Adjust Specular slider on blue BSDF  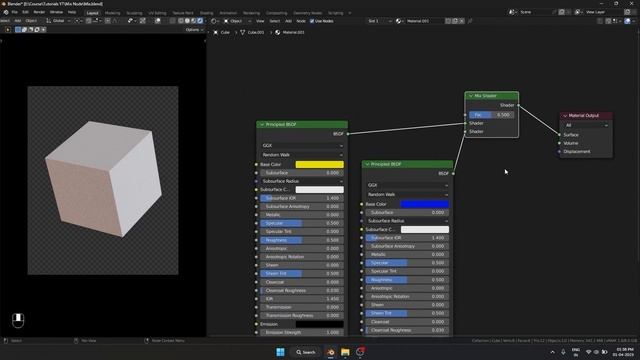point(407,263)
